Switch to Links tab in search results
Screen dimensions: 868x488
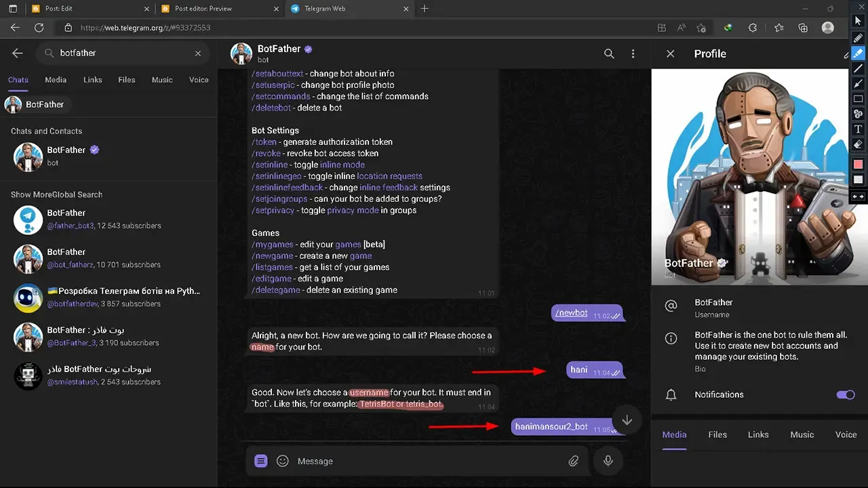click(x=93, y=80)
